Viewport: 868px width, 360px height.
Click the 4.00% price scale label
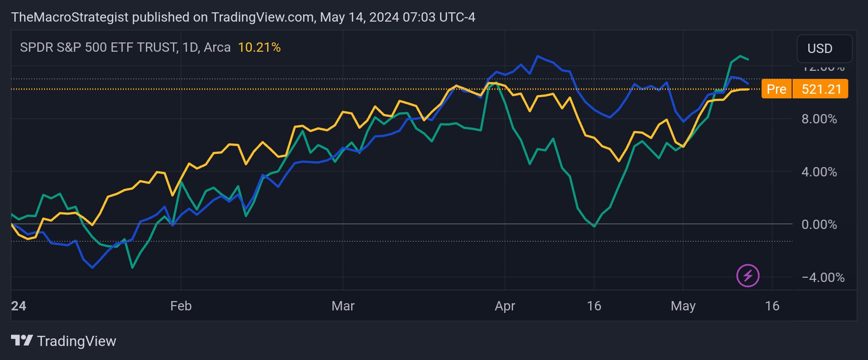coord(819,172)
